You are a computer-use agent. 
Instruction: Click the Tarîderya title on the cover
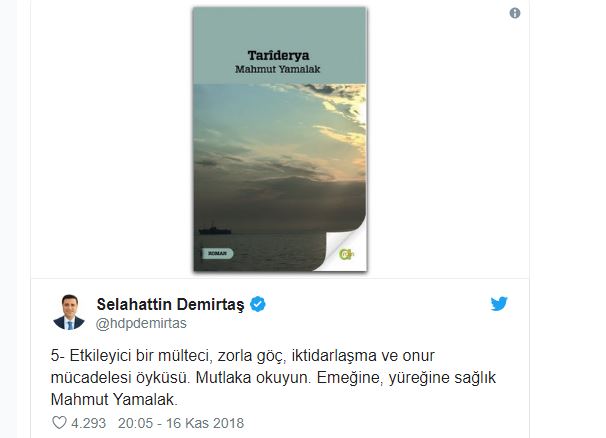[x=278, y=55]
